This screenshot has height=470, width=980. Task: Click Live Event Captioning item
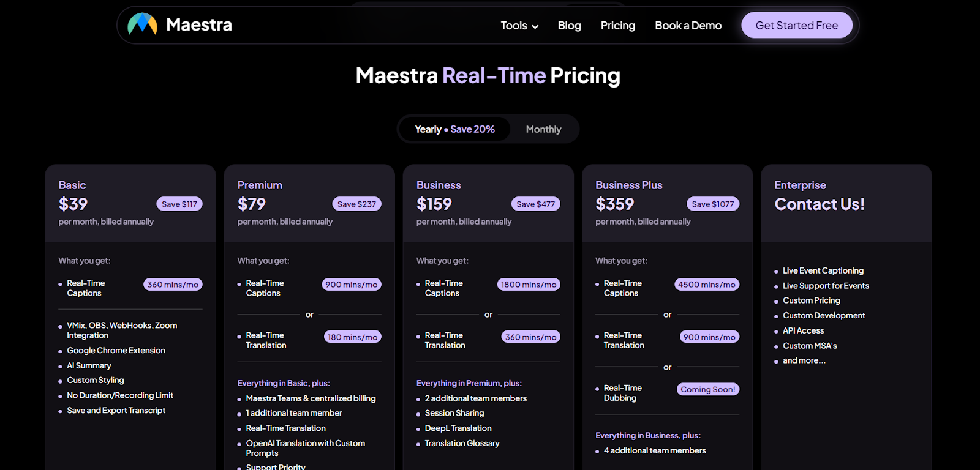823,270
